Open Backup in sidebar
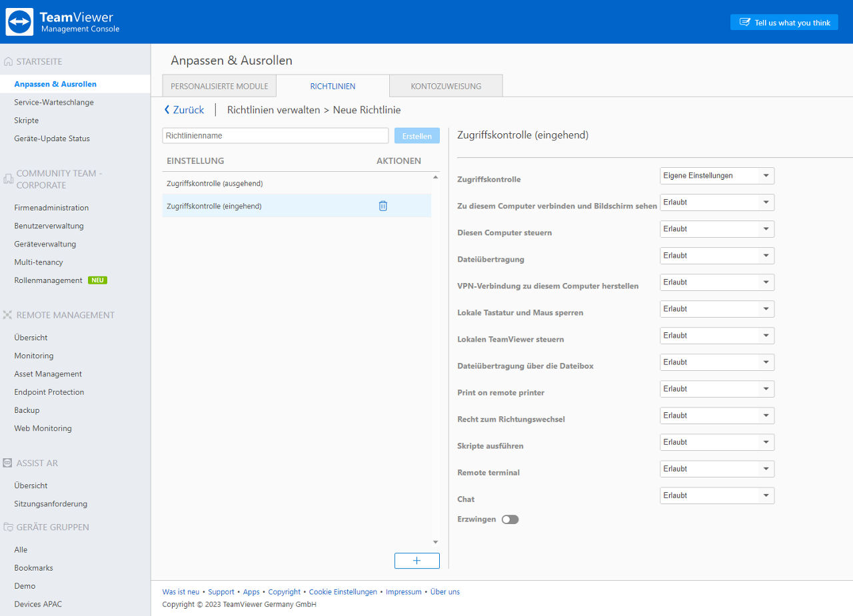The image size is (853, 616). (27, 410)
